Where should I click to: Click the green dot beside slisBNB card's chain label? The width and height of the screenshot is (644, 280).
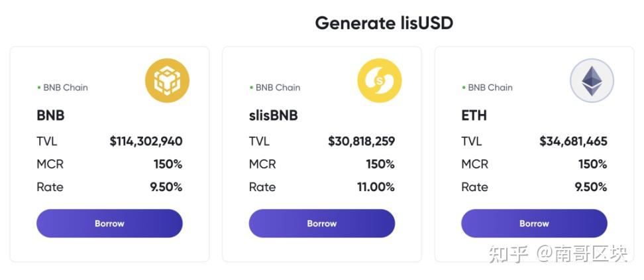[x=251, y=88]
